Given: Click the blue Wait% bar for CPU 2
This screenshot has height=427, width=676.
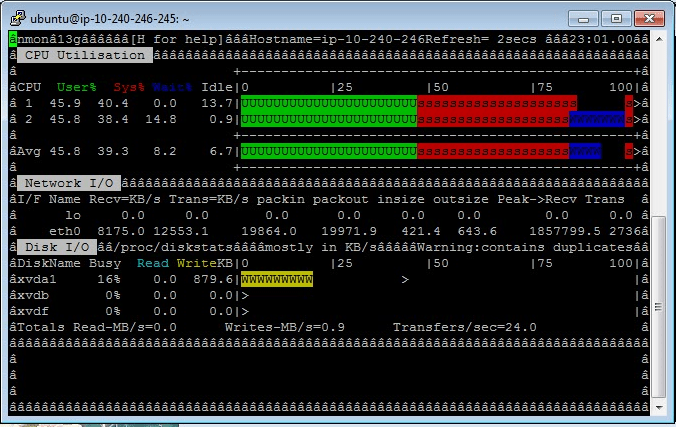Looking at the screenshot, I should (x=599, y=119).
